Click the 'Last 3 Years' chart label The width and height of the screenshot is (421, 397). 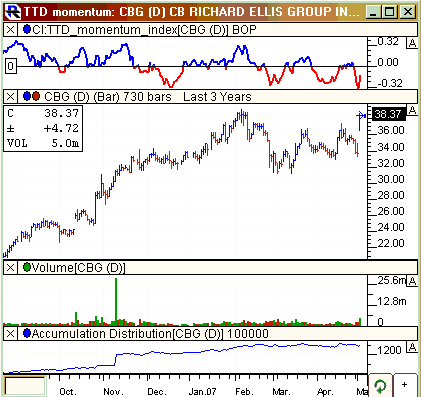tap(217, 97)
